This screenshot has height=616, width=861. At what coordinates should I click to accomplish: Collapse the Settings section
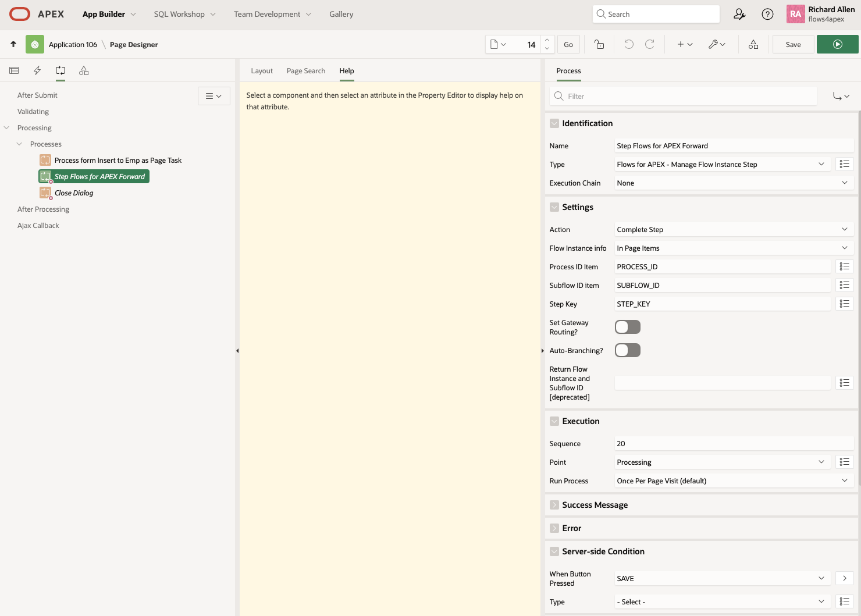554,207
